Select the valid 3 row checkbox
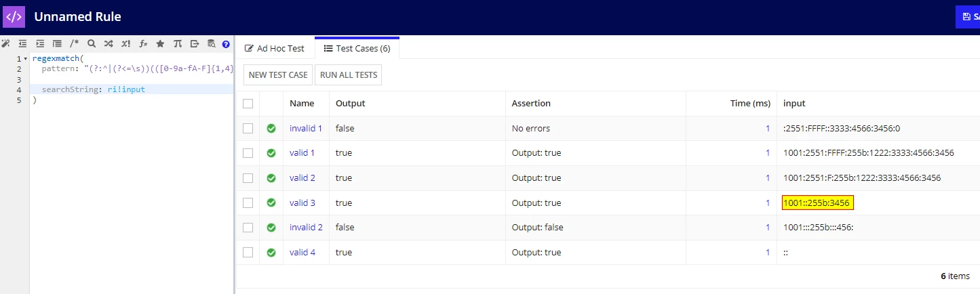980x294 pixels. pyautogui.click(x=248, y=203)
